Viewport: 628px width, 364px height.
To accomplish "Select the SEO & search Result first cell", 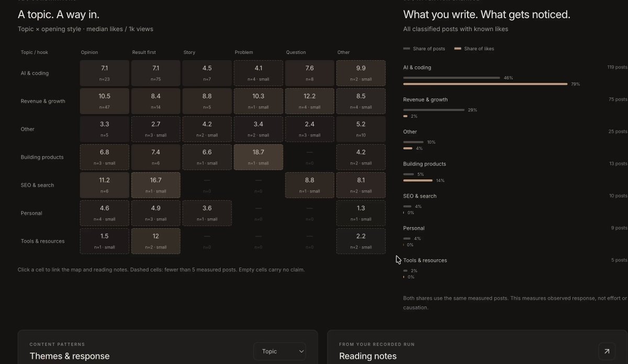I will coord(156,185).
